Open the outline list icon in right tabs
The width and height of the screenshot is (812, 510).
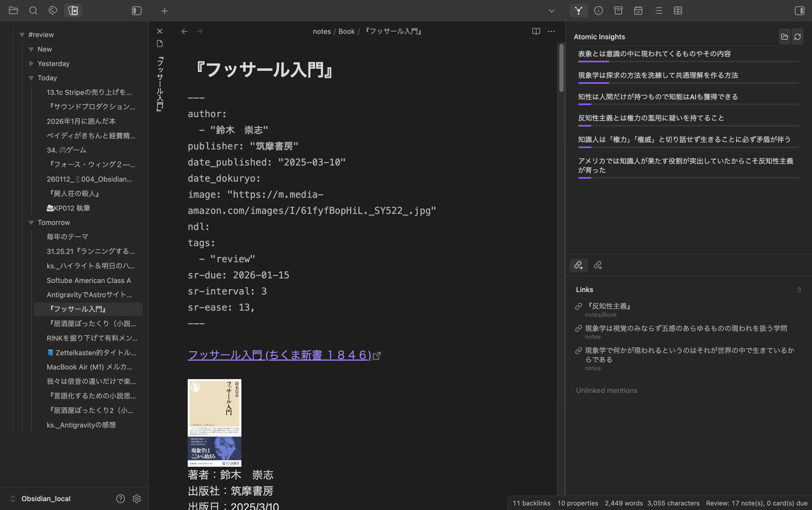click(x=658, y=10)
